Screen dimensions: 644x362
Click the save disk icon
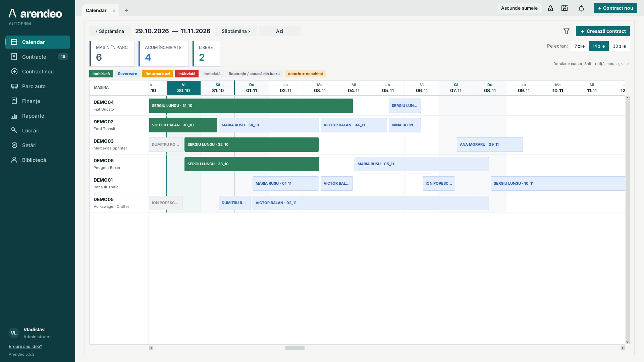point(565,8)
